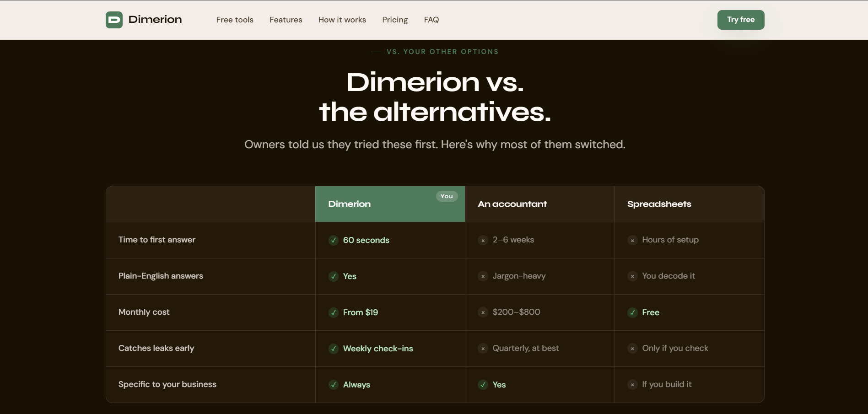Viewport: 868px width, 414px height.
Task: Click the check icon beside 60 seconds
Action: (334, 240)
